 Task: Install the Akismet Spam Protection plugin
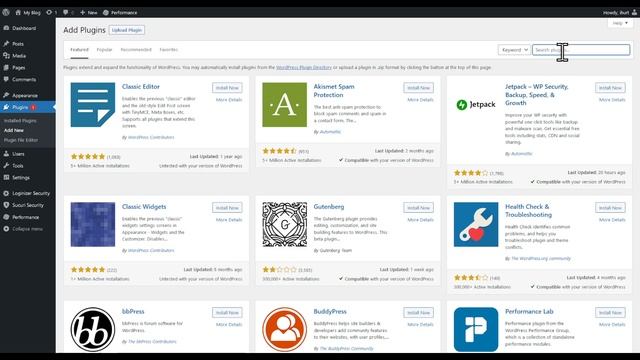pos(419,88)
